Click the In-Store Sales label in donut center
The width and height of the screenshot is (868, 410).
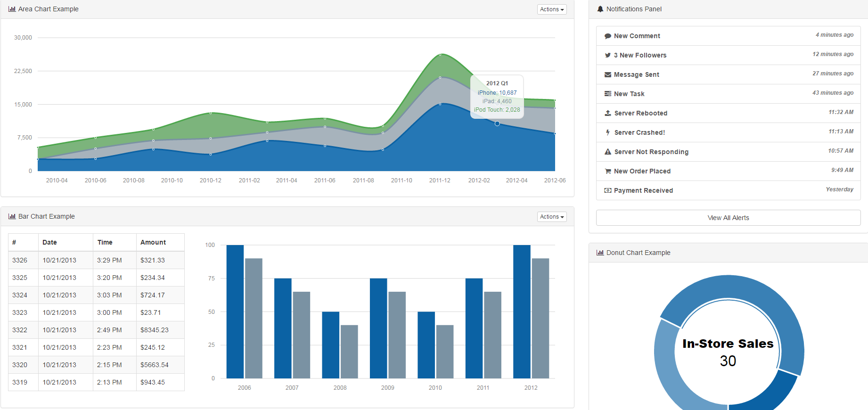(728, 344)
